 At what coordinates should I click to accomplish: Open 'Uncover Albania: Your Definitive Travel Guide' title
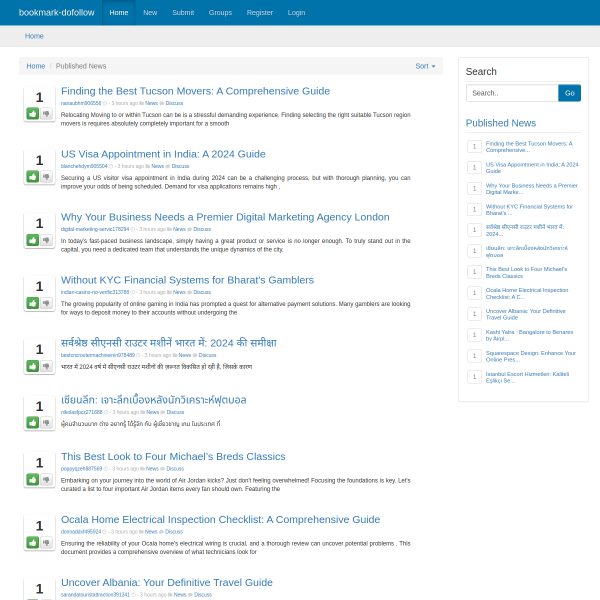[166, 582]
